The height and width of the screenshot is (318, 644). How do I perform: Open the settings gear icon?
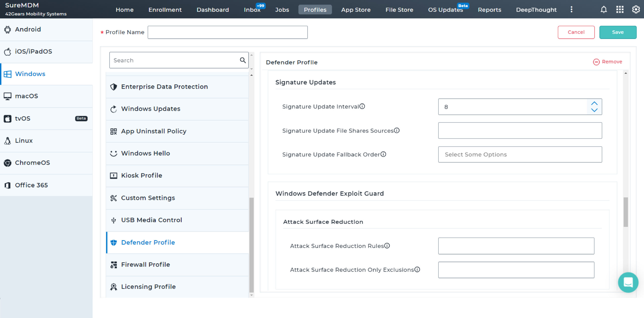point(636,10)
